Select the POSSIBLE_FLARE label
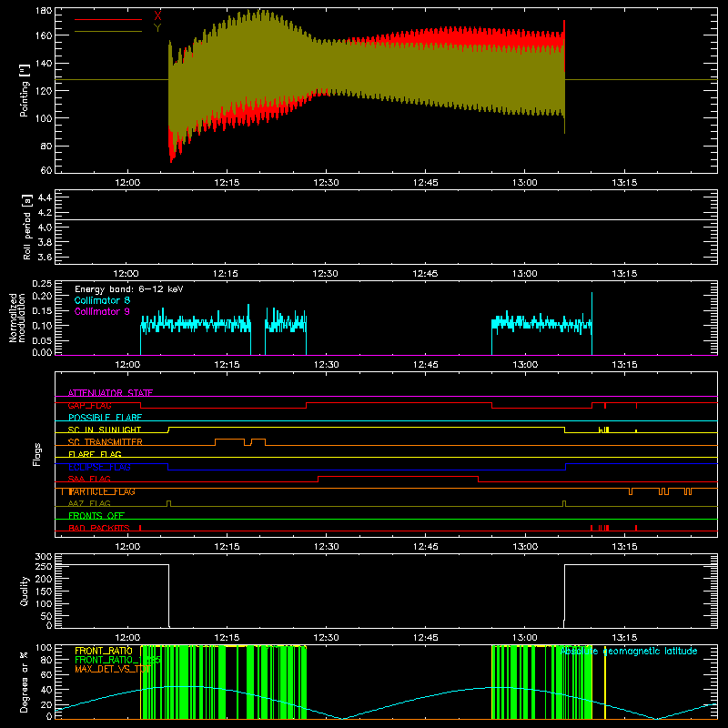 [105, 418]
